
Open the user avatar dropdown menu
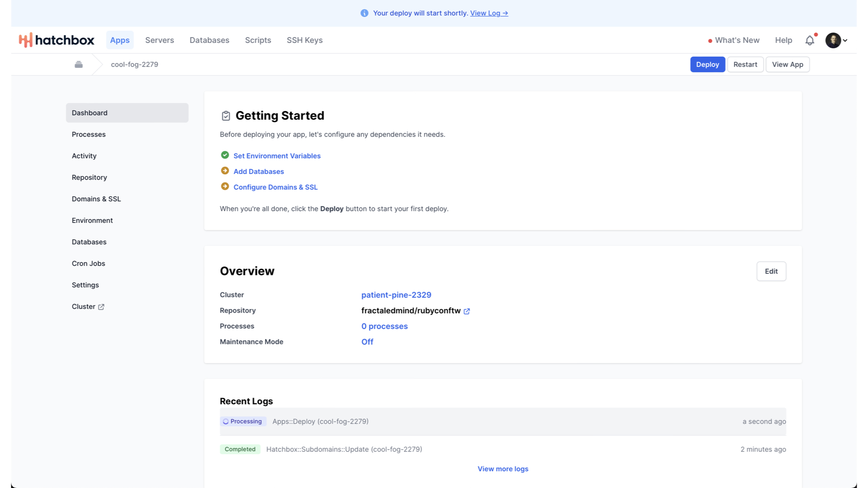(x=836, y=40)
